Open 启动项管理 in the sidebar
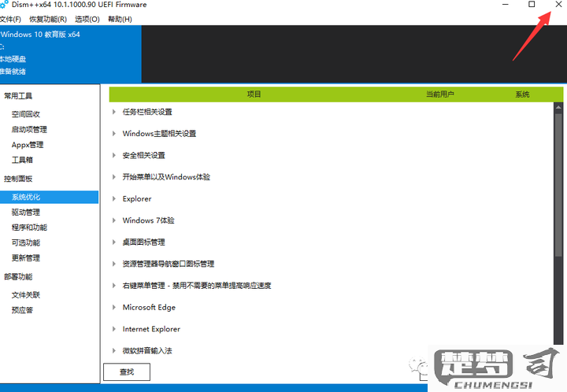This screenshot has height=392, width=567. (29, 129)
